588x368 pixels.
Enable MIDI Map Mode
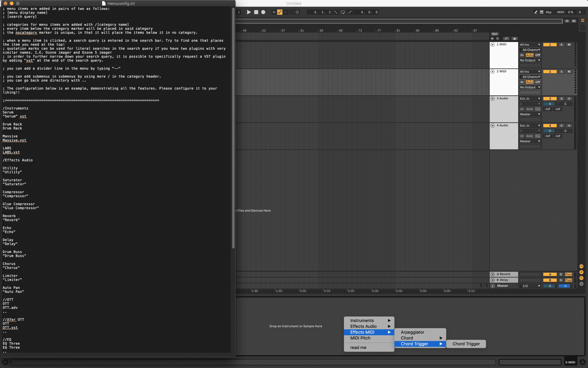[561, 12]
